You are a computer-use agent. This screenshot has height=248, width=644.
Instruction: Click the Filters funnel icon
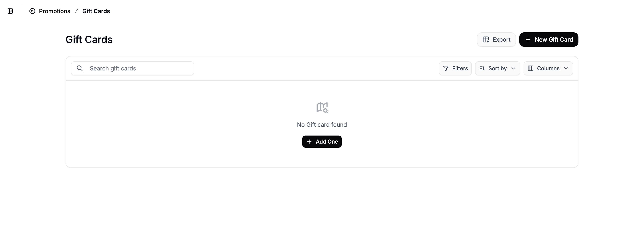tap(446, 68)
